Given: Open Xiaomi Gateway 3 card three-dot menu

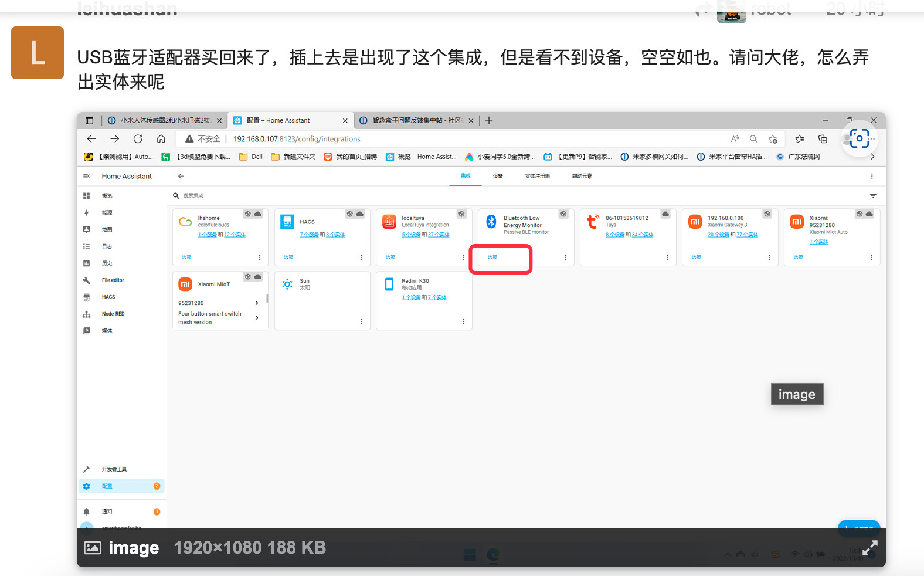Looking at the screenshot, I should click(769, 257).
